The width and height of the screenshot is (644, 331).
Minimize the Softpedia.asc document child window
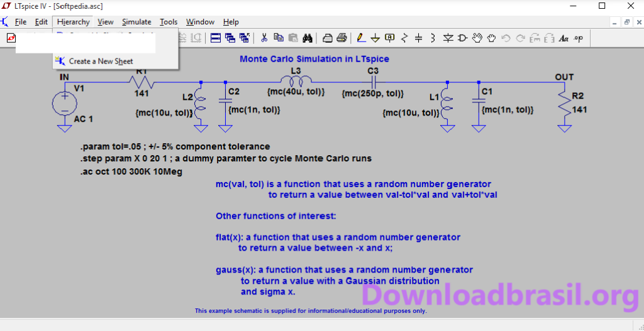(614, 22)
